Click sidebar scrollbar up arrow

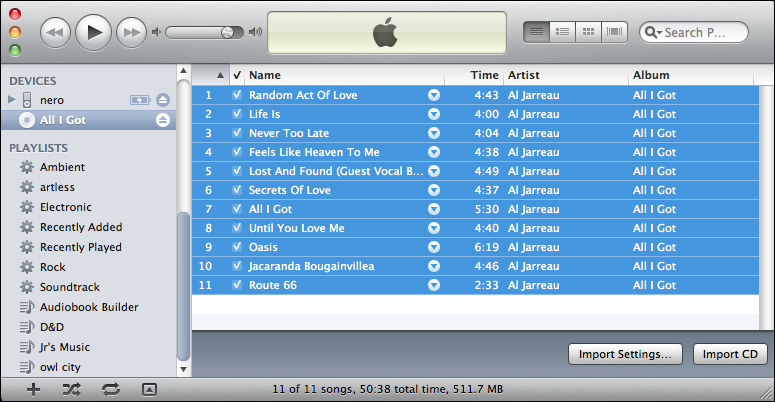click(x=183, y=71)
